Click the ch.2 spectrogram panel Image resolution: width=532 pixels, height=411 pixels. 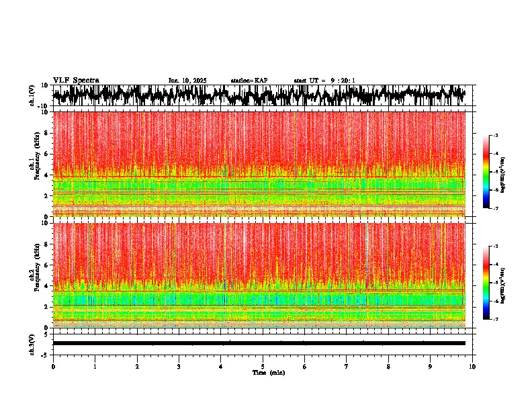click(259, 275)
